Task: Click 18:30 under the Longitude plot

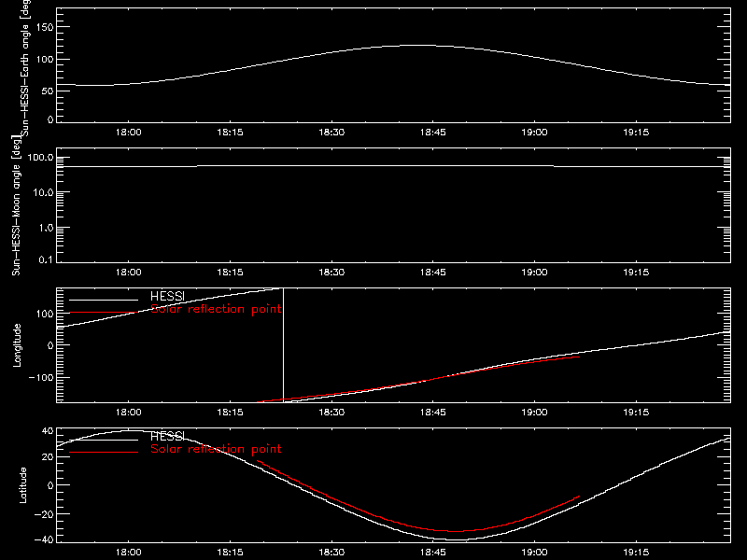Action: pos(331,413)
